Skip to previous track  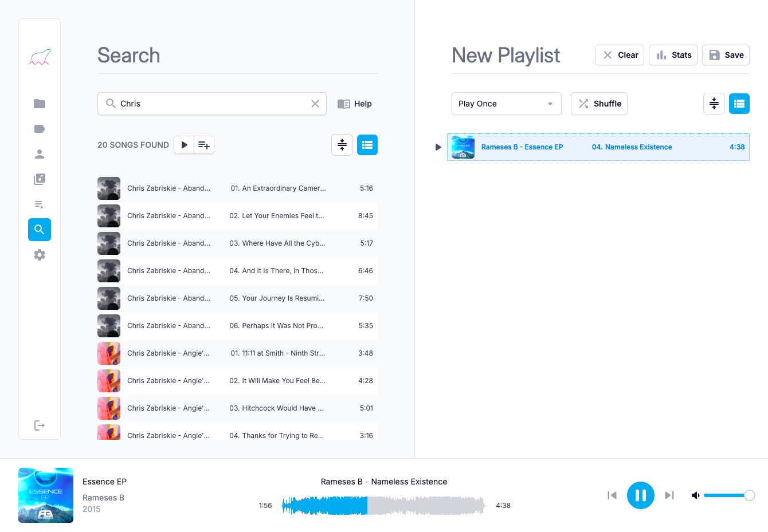(612, 495)
